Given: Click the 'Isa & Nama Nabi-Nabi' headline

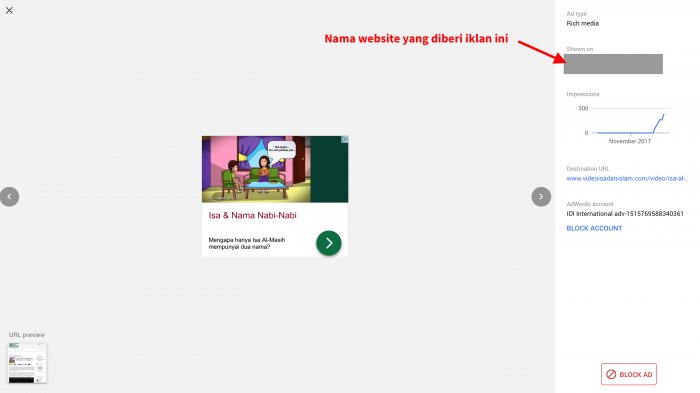Looking at the screenshot, I should coord(252,215).
